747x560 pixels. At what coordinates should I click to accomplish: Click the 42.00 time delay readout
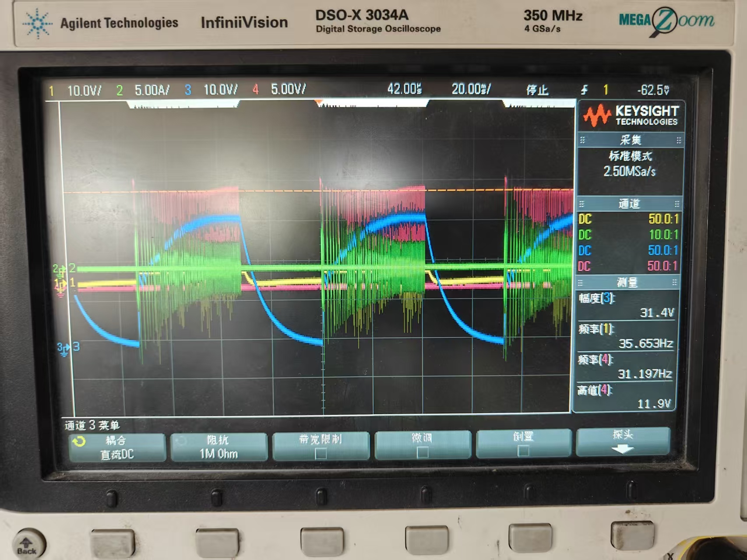tap(405, 89)
